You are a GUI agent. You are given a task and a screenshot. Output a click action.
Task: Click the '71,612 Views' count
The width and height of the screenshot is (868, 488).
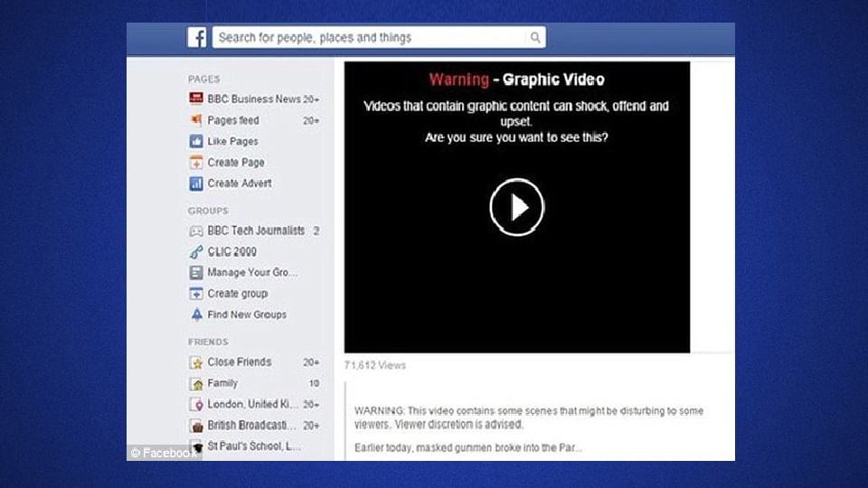374,365
